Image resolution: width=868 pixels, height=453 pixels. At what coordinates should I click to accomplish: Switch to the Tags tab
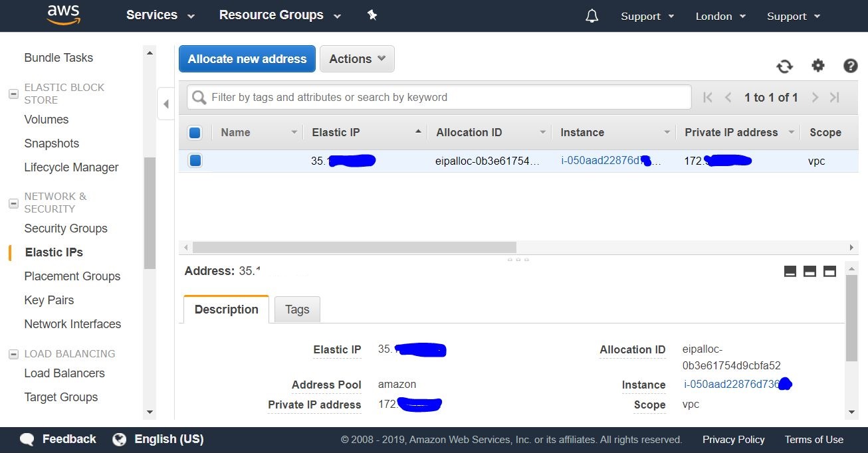click(297, 309)
